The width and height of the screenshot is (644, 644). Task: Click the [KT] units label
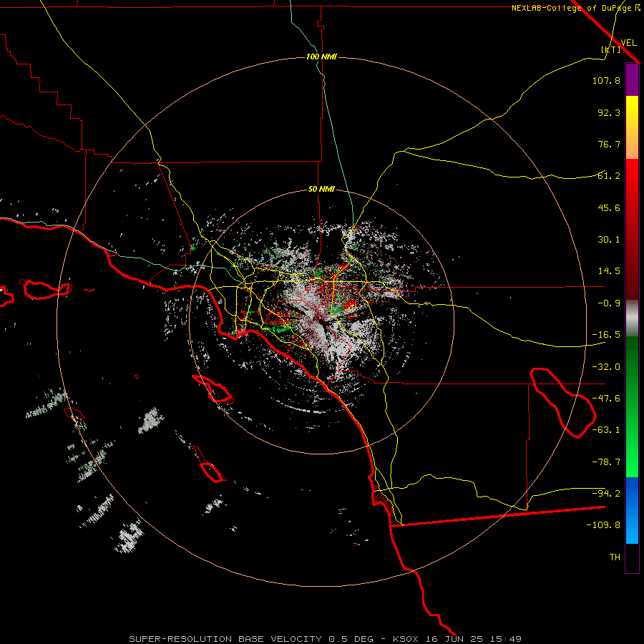(x=611, y=49)
